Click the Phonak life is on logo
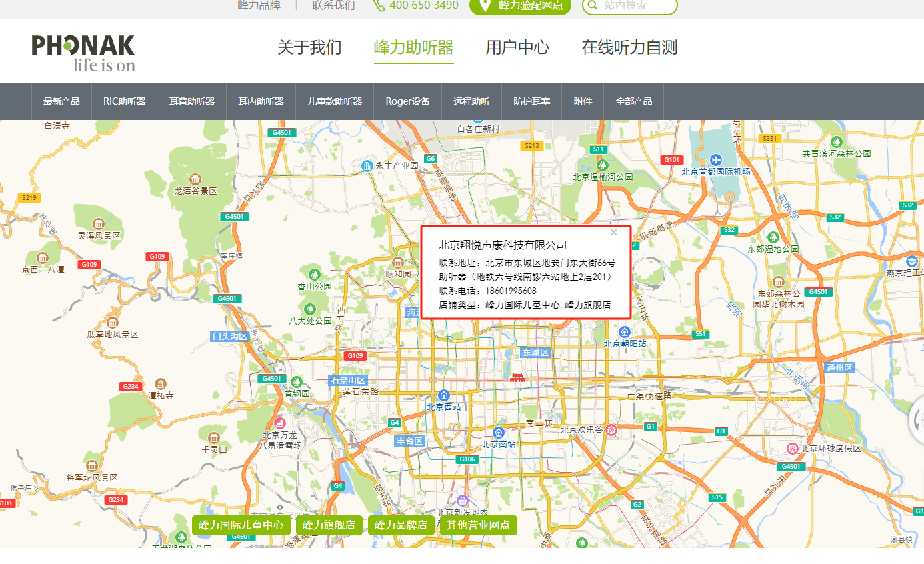 click(x=83, y=53)
